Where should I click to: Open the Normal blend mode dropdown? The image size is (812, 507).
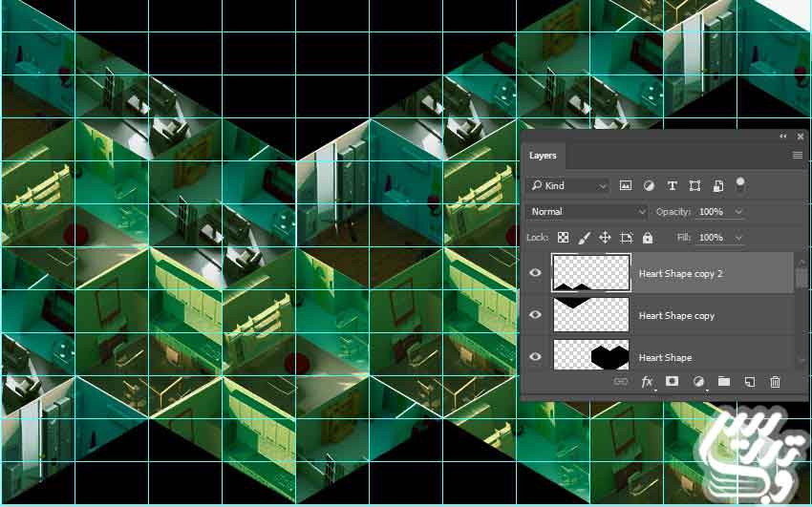[x=587, y=212]
